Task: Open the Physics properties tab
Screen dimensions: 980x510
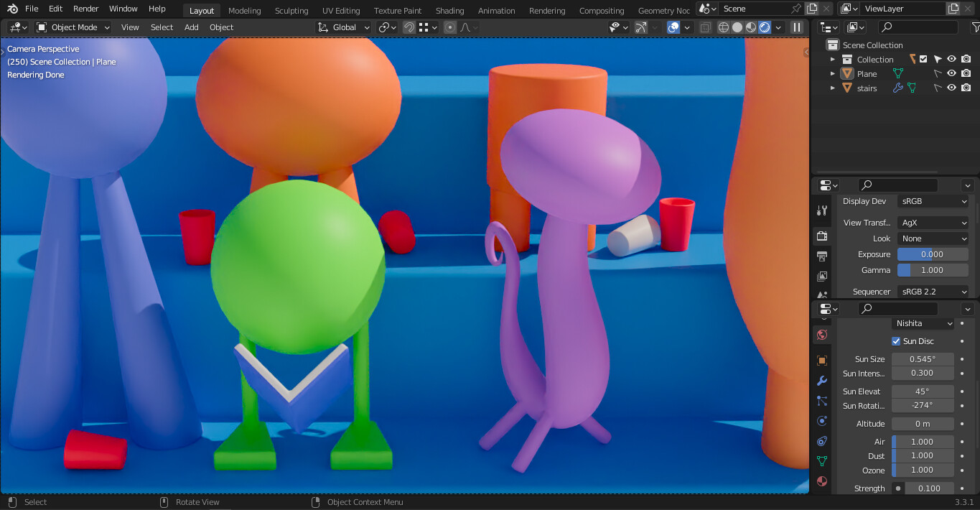Action: click(822, 421)
